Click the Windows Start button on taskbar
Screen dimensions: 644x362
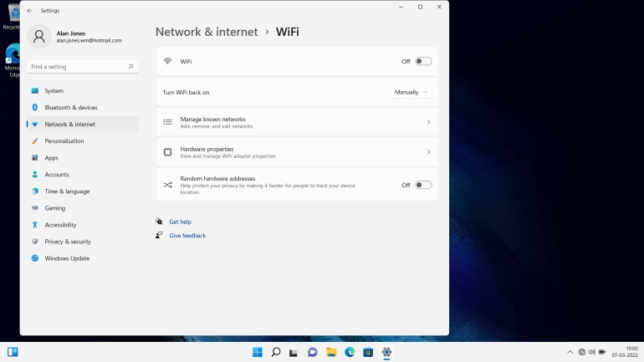pos(257,352)
